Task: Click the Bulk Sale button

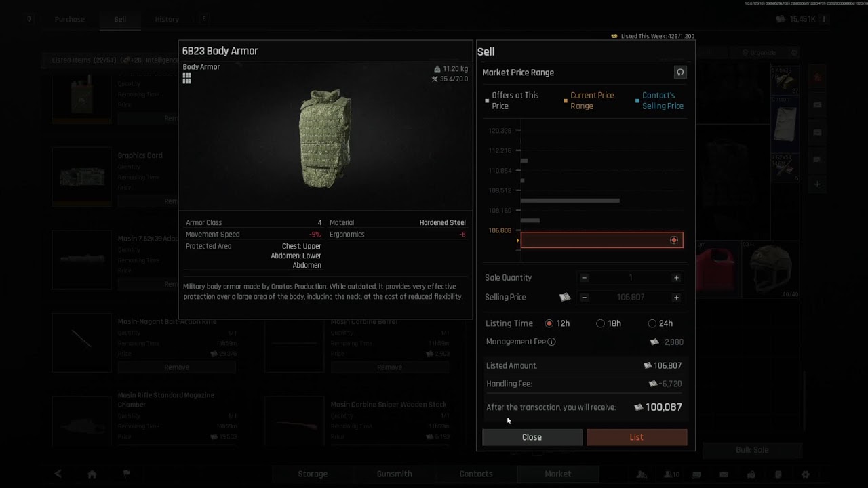Action: (752, 450)
